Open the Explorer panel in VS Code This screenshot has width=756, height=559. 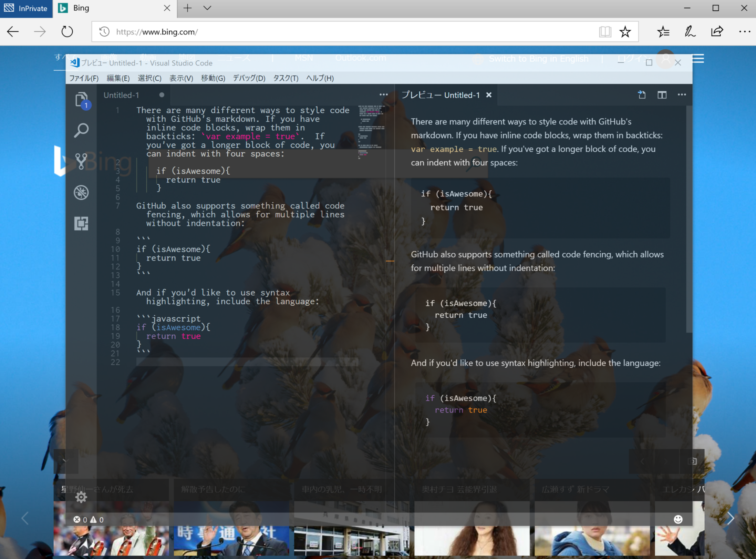pyautogui.click(x=81, y=100)
